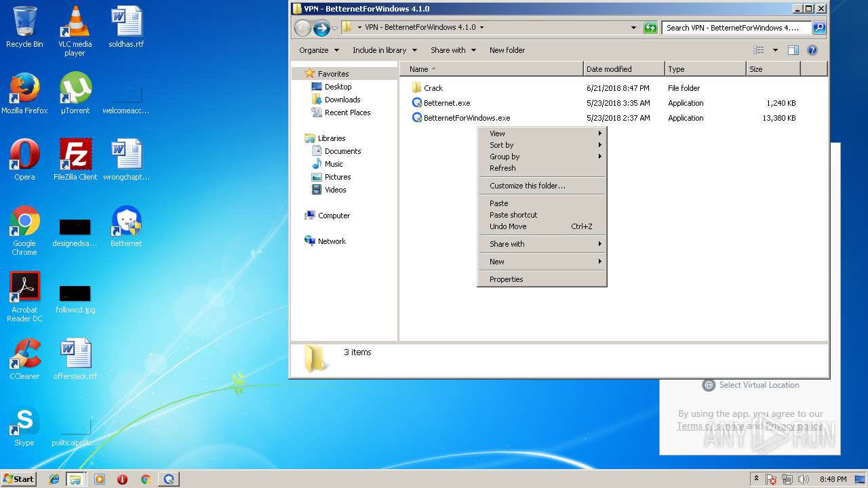Image resolution: width=868 pixels, height=488 pixels.
Task: Expand the Group by submenu
Action: coord(542,157)
